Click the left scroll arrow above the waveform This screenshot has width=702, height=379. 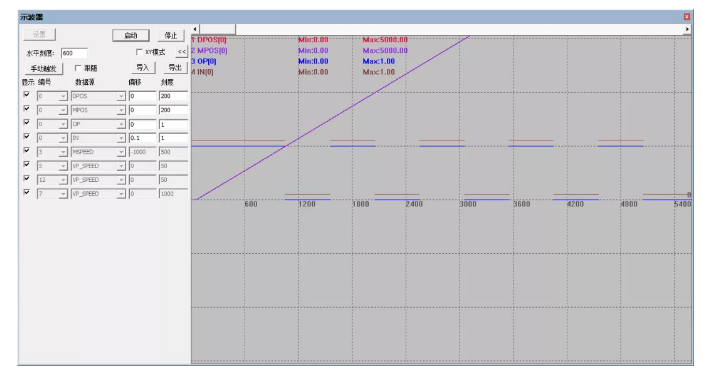pyautogui.click(x=195, y=29)
